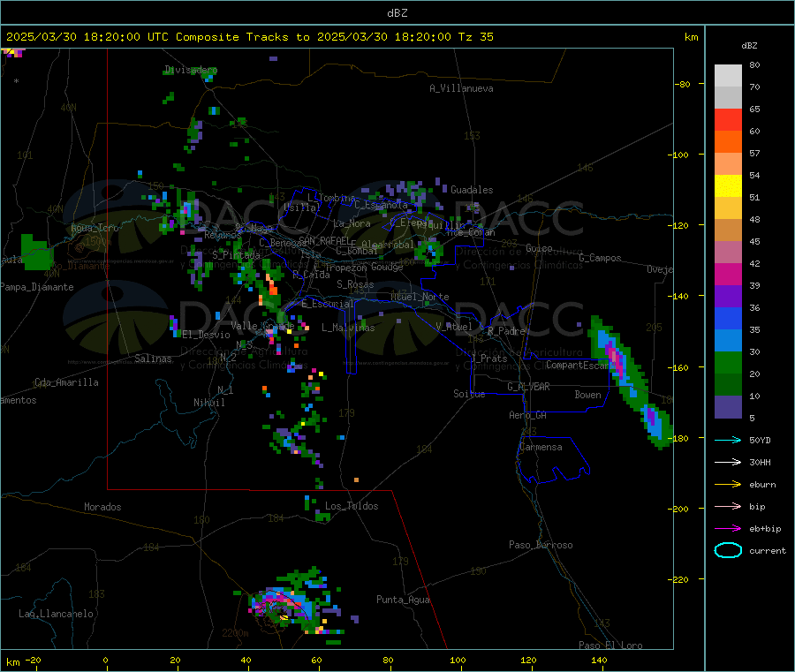Click the 'Tz 35' text in header
This screenshot has width=795, height=672.
pos(475,37)
